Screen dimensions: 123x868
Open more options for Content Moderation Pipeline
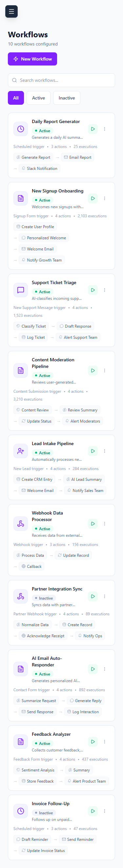[104, 371]
